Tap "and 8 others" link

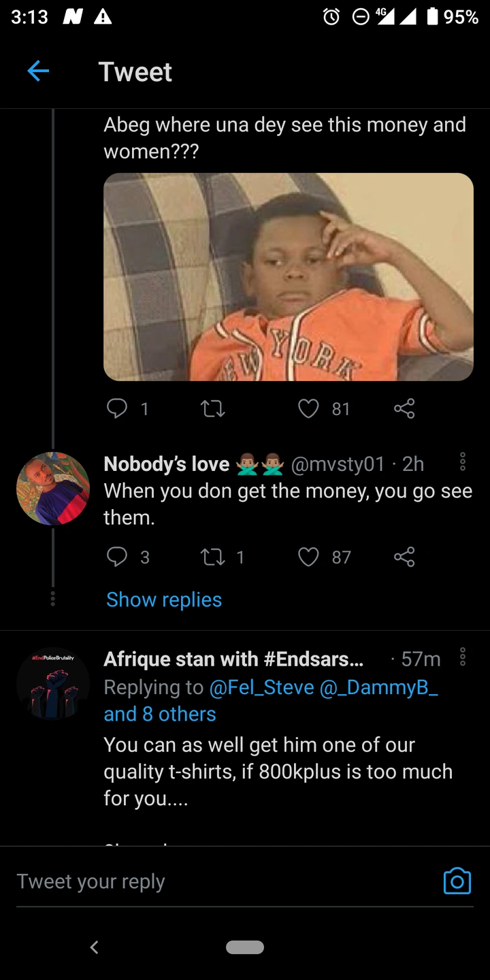[x=159, y=714]
